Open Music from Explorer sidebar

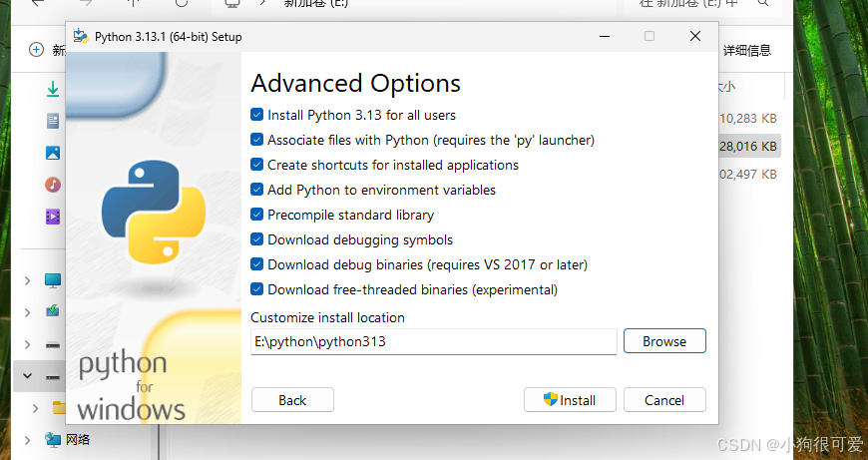click(x=53, y=185)
